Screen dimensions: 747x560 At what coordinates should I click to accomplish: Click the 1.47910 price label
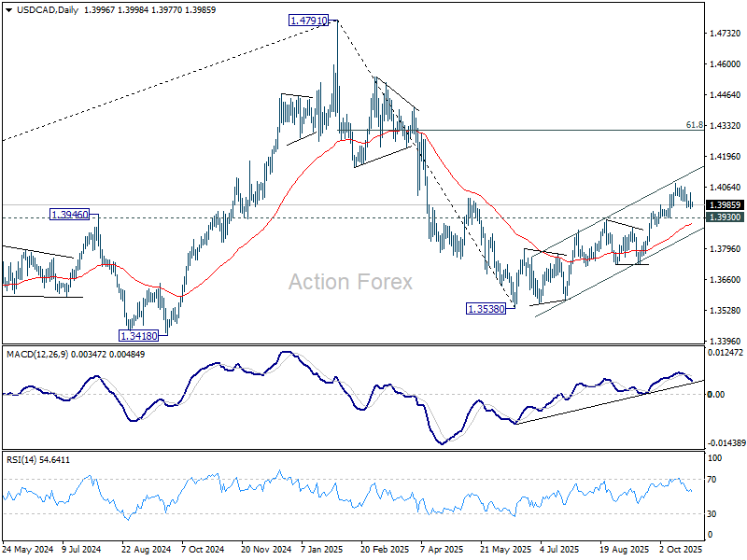click(309, 21)
